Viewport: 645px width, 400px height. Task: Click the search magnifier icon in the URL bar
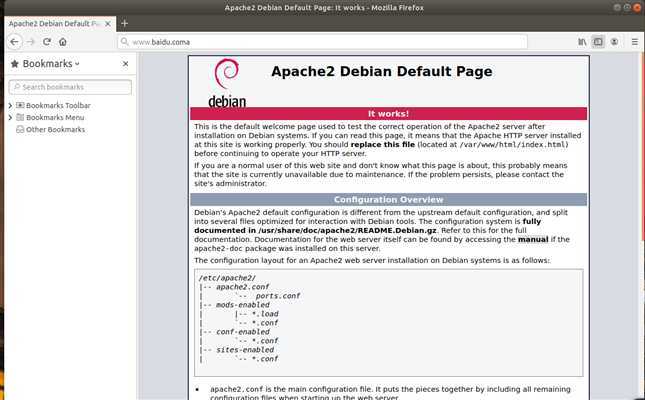125,42
